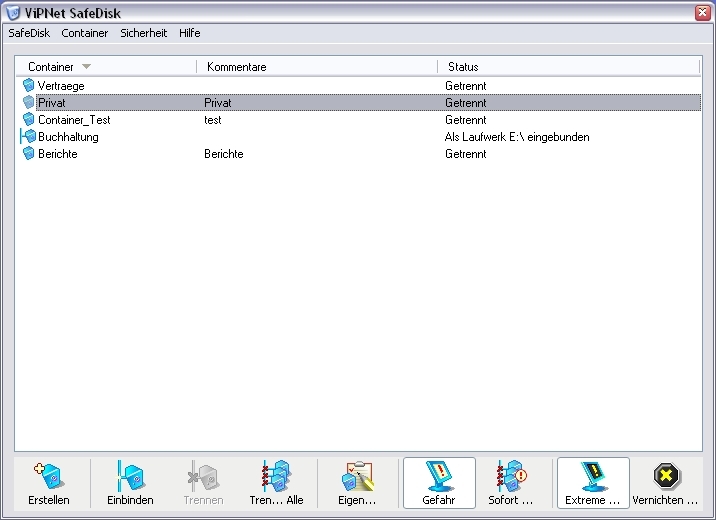Open the Hilfe menu
The height and width of the screenshot is (520, 716).
click(190, 33)
